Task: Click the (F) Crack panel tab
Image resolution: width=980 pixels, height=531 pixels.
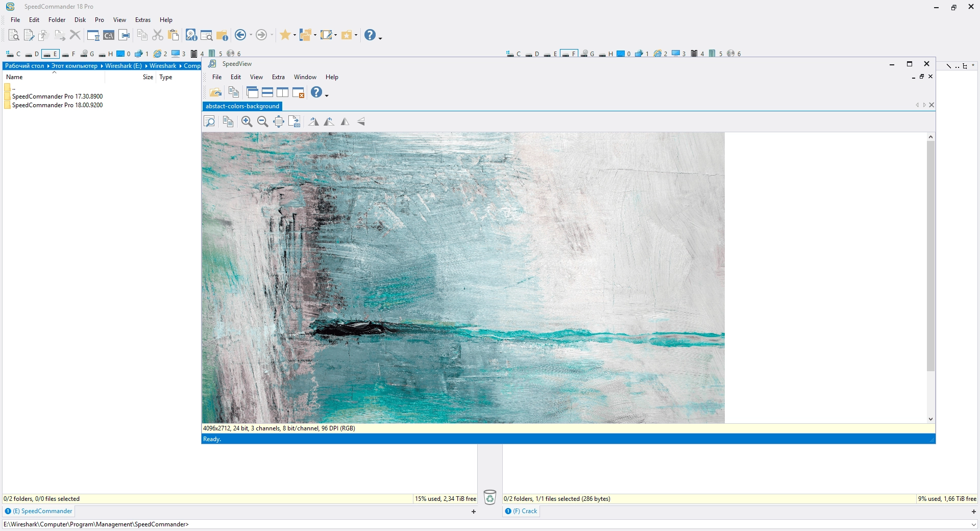Action: click(521, 511)
